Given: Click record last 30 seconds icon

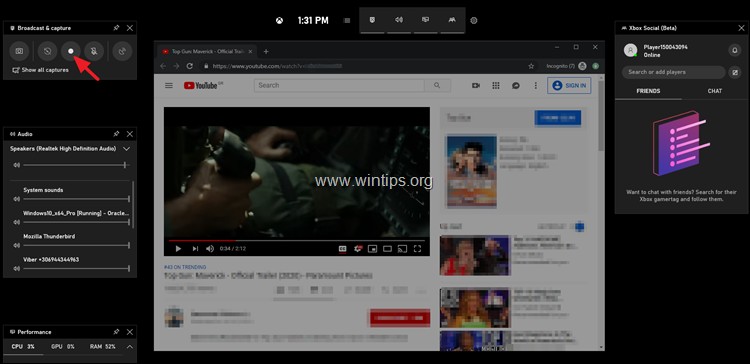Looking at the screenshot, I should (x=47, y=51).
